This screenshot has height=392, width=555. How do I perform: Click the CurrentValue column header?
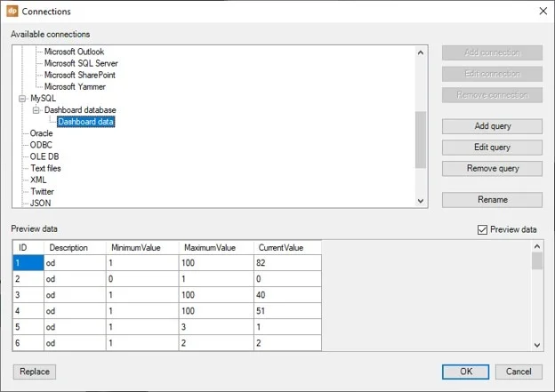287,248
